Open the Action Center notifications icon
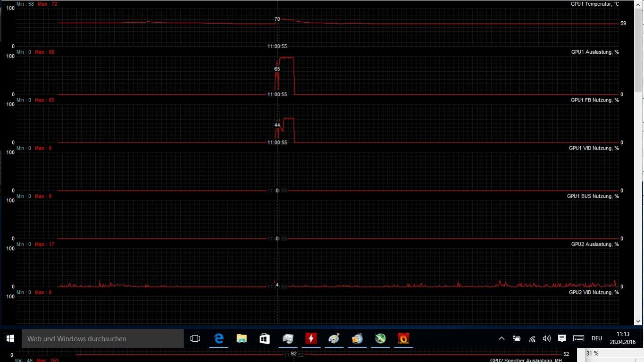 coord(562,338)
